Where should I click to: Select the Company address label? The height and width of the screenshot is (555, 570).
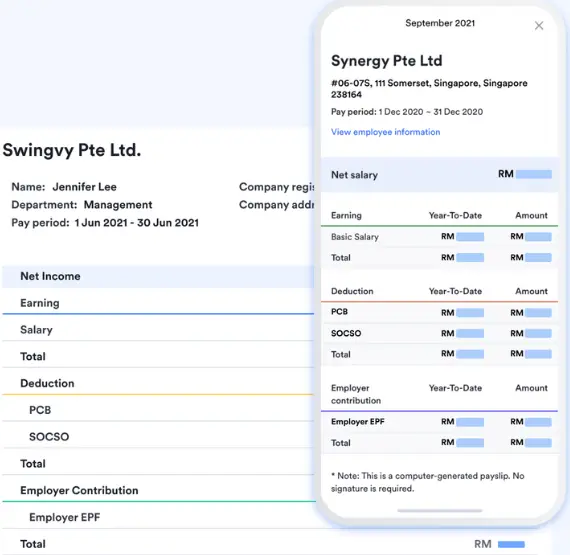277,205
